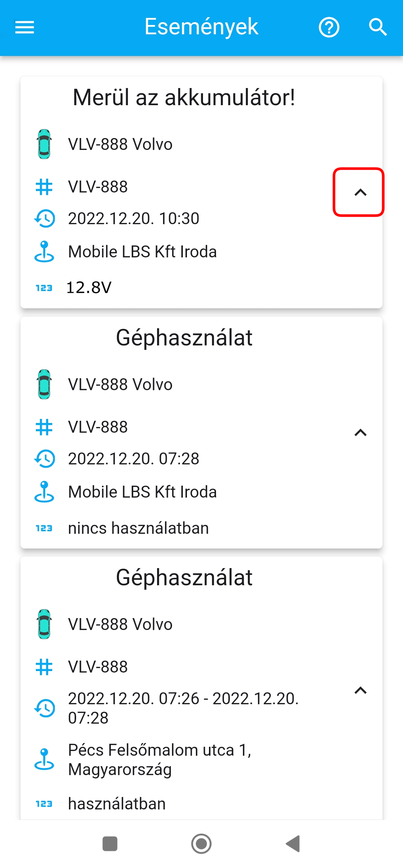The image size is (403, 868).
Task: Tap the hash icon in battery alert card
Action: [x=44, y=187]
